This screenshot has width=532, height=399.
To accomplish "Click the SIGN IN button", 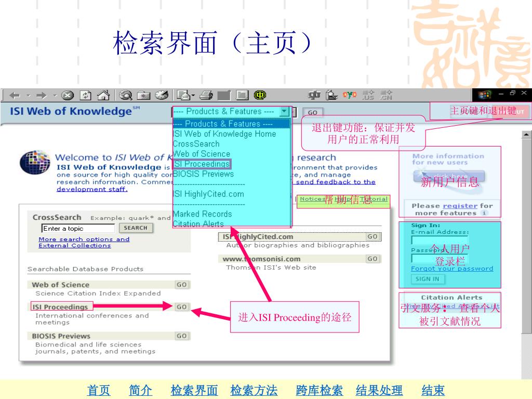I will tap(428, 279).
